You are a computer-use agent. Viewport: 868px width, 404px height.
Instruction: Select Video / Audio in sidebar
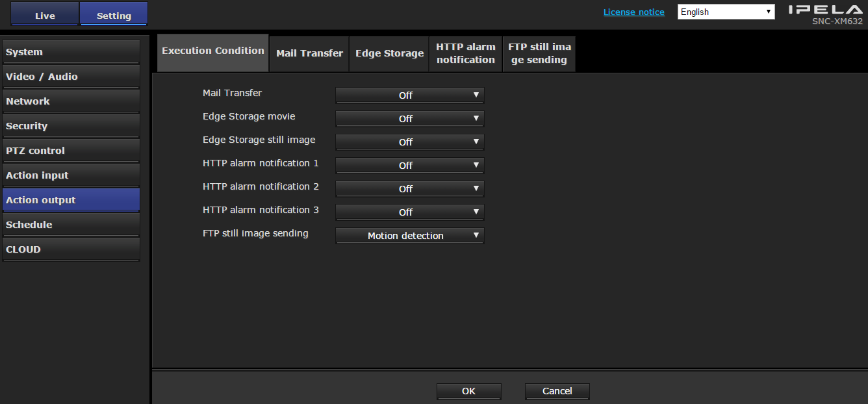point(71,77)
